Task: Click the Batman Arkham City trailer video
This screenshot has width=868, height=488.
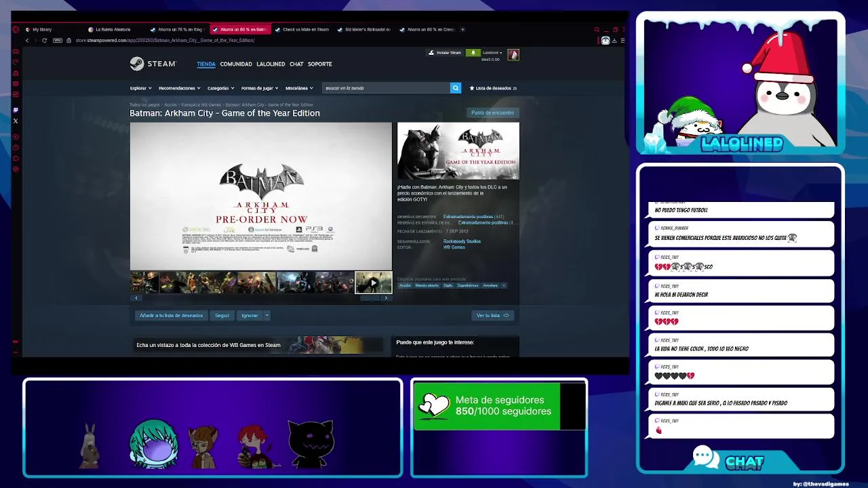Action: pyautogui.click(x=261, y=196)
